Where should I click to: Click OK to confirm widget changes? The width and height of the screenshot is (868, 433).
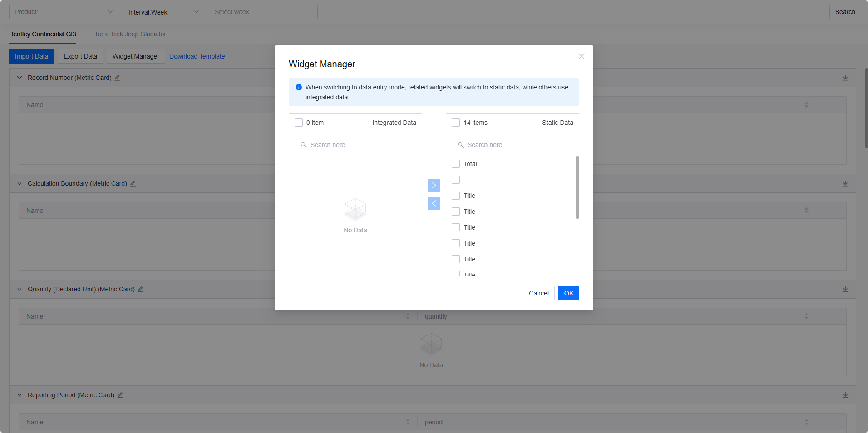[x=568, y=293]
